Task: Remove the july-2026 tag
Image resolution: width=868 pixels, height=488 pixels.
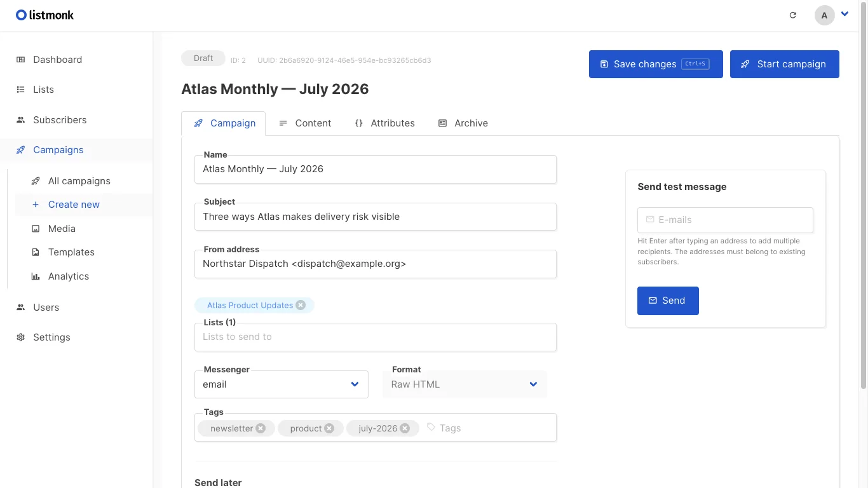Action: (405, 428)
